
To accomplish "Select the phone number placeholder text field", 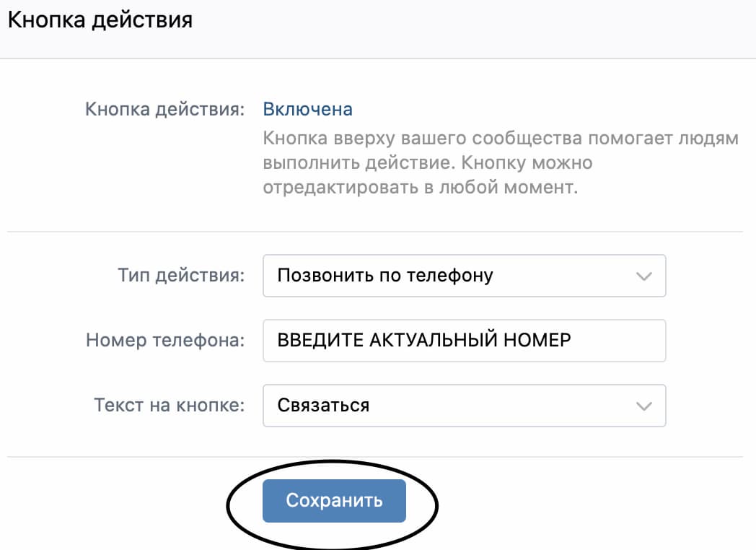I will click(464, 340).
